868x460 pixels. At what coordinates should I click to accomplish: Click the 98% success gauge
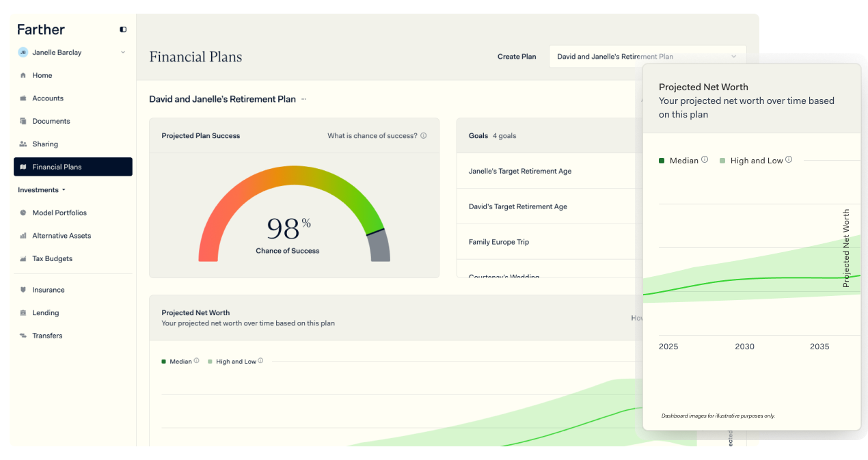[x=294, y=213]
